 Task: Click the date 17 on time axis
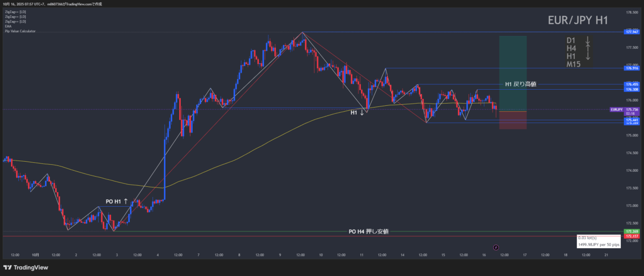(524, 255)
